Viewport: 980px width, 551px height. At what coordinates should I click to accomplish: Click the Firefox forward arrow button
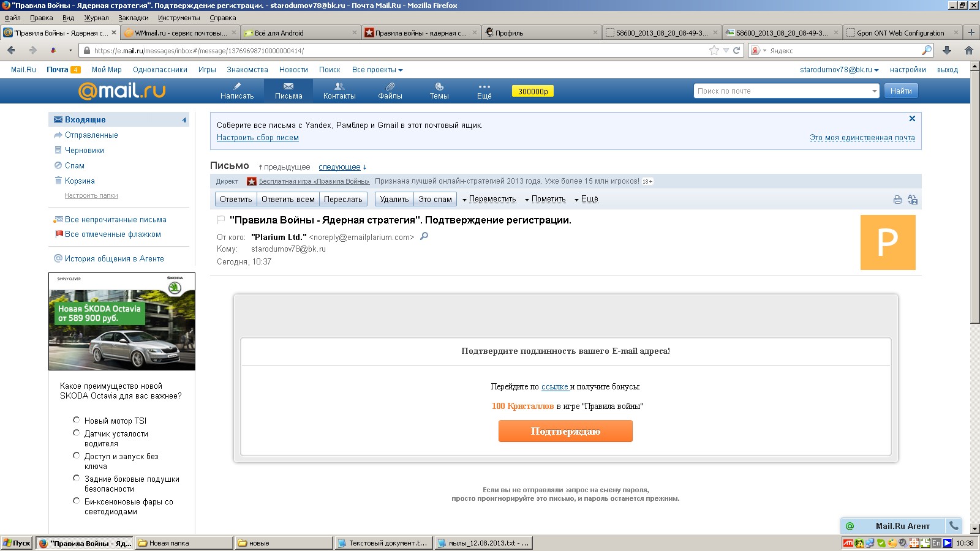coord(32,50)
